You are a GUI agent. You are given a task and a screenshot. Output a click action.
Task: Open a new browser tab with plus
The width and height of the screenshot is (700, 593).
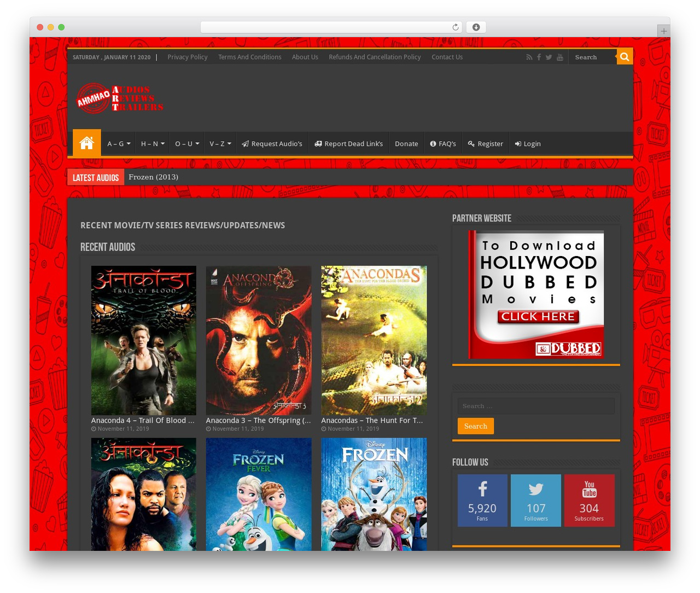pos(663,31)
